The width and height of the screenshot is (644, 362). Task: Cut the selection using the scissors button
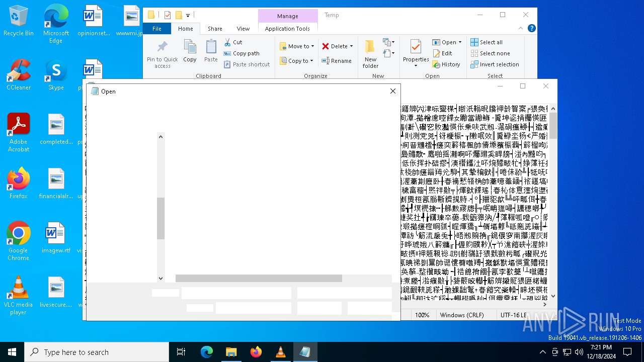[233, 42]
